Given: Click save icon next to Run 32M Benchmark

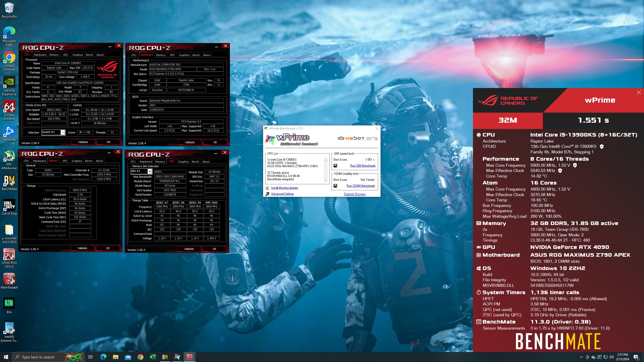Looking at the screenshot, I should point(335,166).
